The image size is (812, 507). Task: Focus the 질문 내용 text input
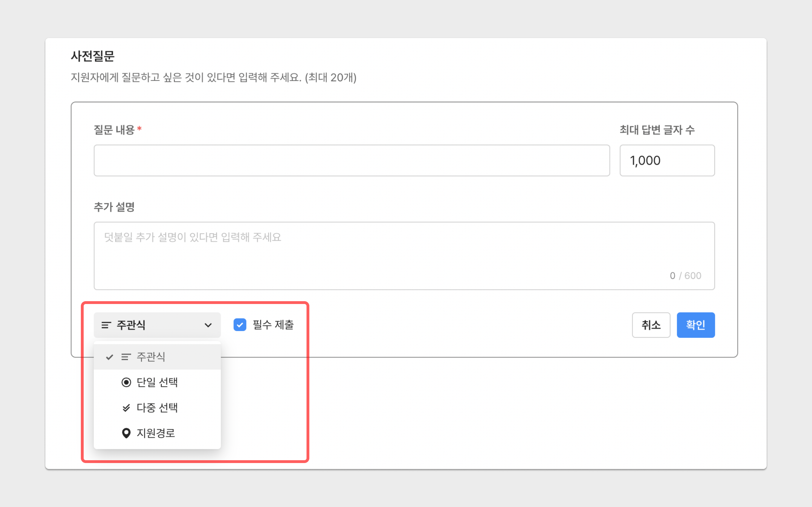[x=352, y=160]
